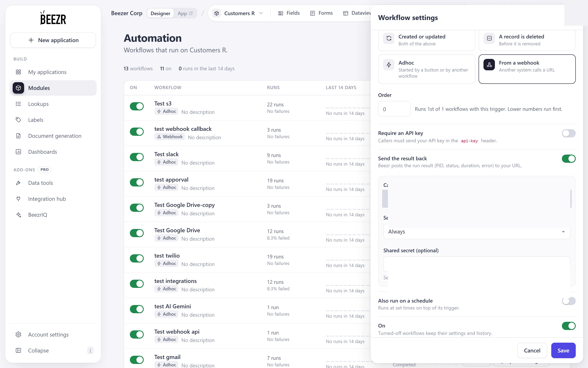
Task: Click the record is deleted minus icon
Action: click(x=489, y=38)
